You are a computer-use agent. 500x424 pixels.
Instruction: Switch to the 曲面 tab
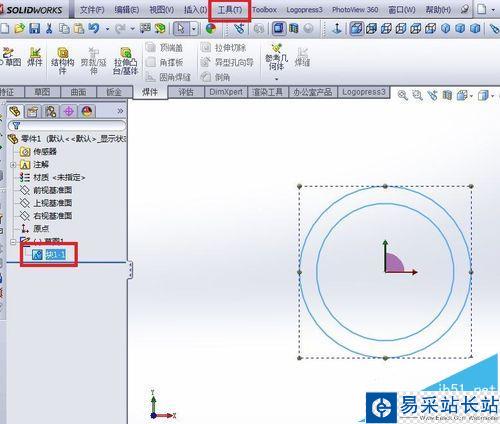pos(78,92)
